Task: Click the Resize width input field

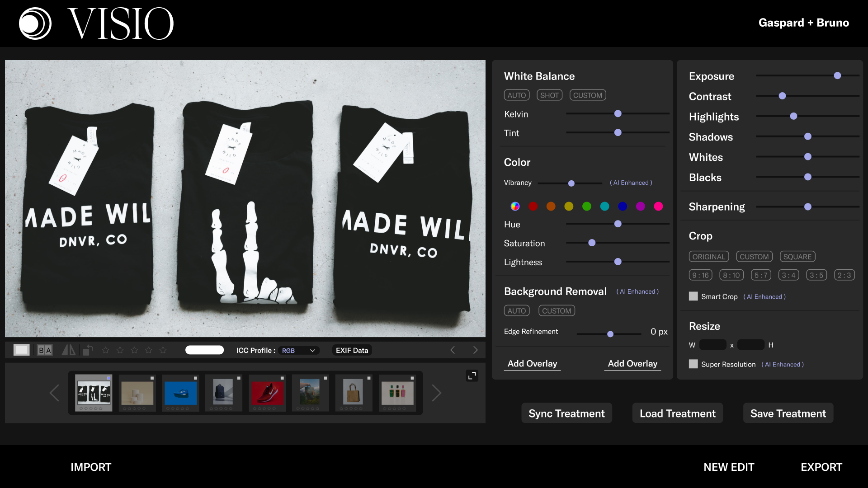Action: click(713, 345)
